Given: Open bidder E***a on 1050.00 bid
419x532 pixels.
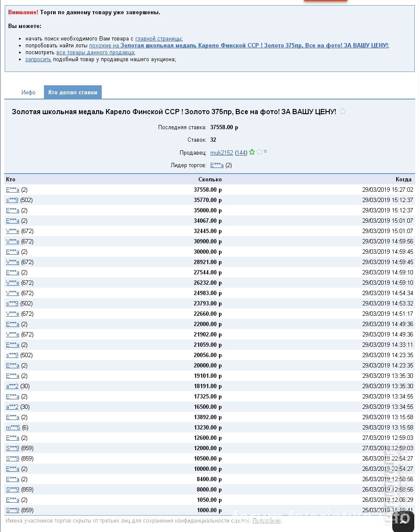Looking at the screenshot, I should tap(13, 500).
